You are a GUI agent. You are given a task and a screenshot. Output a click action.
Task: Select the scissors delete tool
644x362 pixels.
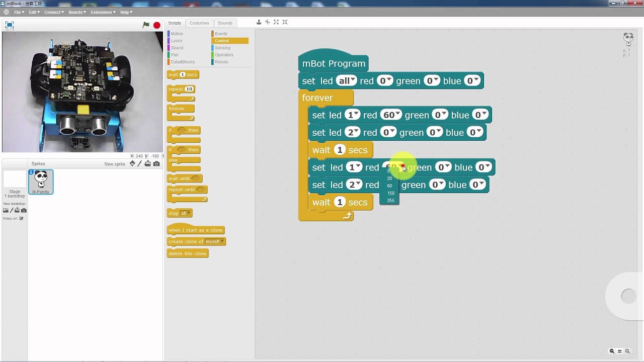tap(268, 22)
